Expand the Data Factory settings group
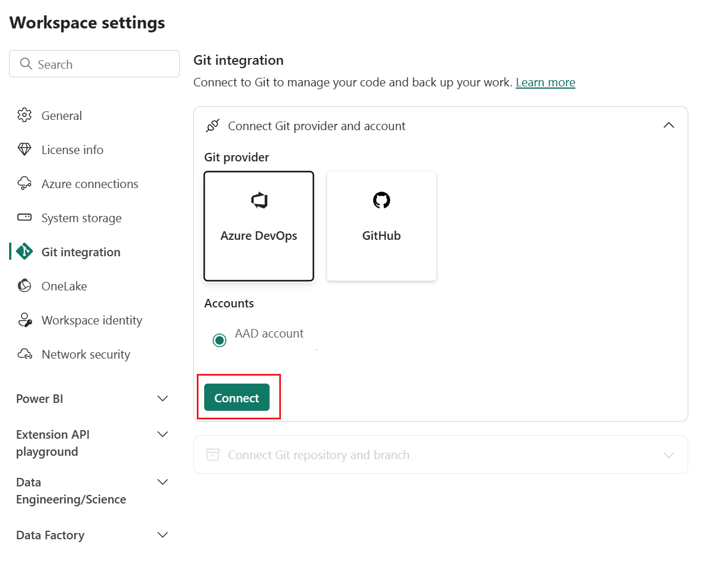This screenshot has height=562, width=728. pos(163,535)
